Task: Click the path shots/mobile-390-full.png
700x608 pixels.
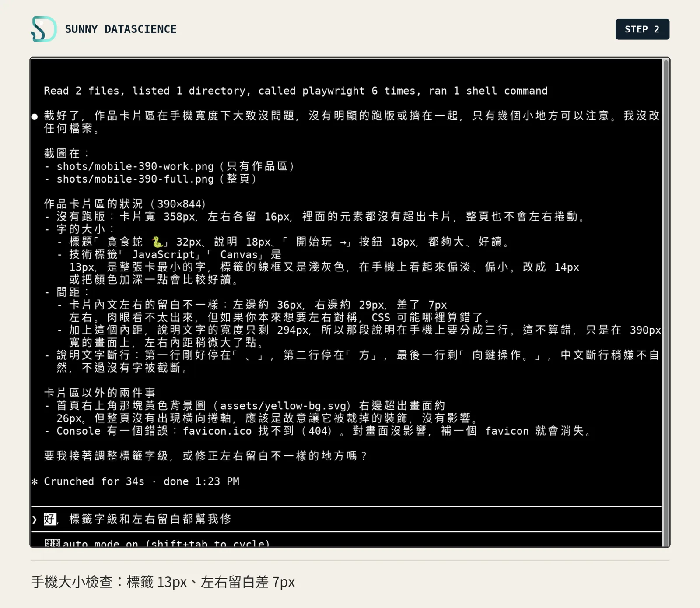Action: 135,179
